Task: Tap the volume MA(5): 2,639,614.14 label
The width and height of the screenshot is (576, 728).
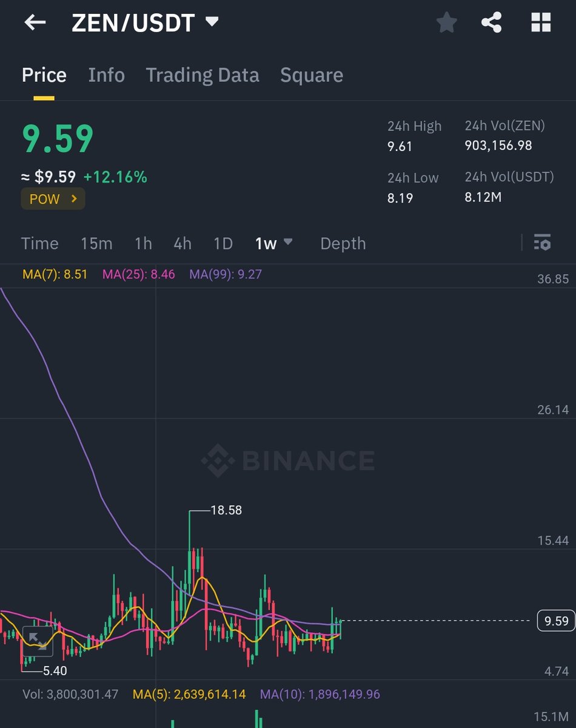Action: point(189,694)
